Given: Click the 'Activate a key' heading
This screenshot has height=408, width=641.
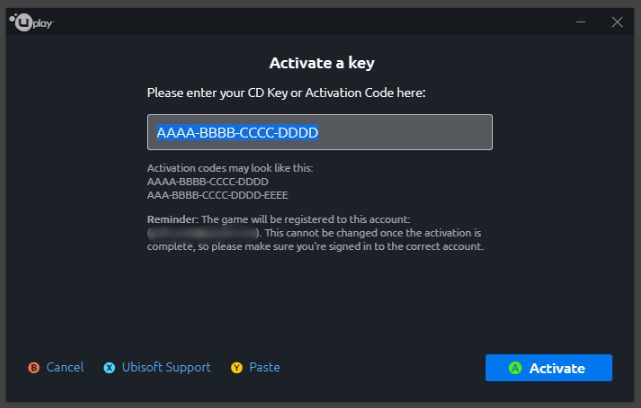Looking at the screenshot, I should 322,63.
